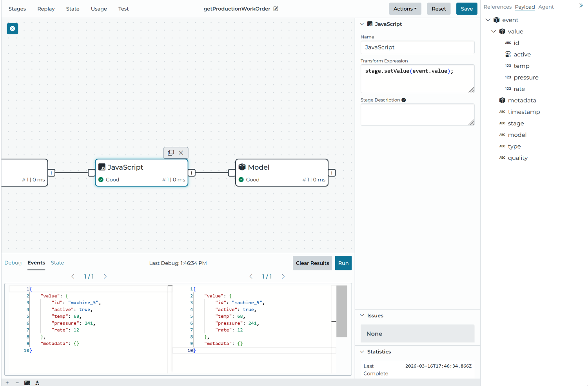Image resolution: width=588 pixels, height=386 pixels.
Task: Click the edit pencil next to getProductionWorkOrder
Action: click(x=276, y=9)
